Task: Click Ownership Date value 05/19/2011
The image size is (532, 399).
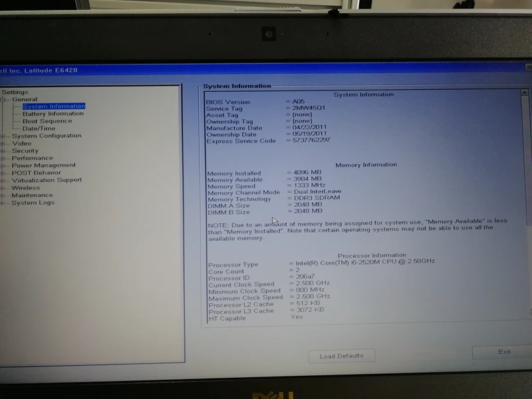Action: click(309, 134)
